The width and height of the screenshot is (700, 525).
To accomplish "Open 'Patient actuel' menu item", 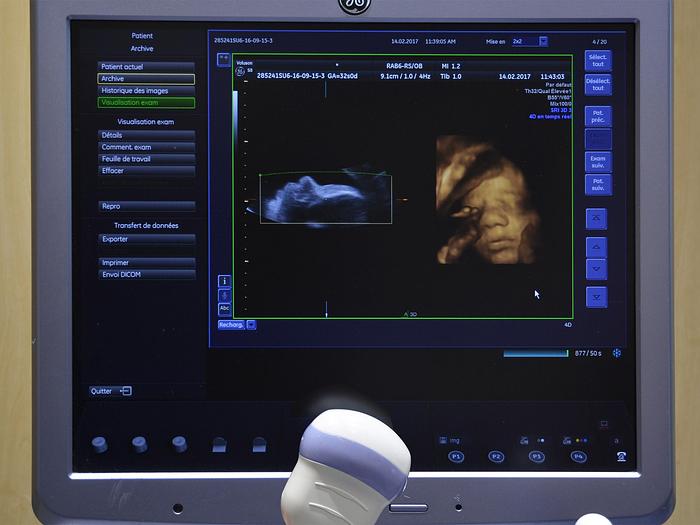I will pos(146,66).
